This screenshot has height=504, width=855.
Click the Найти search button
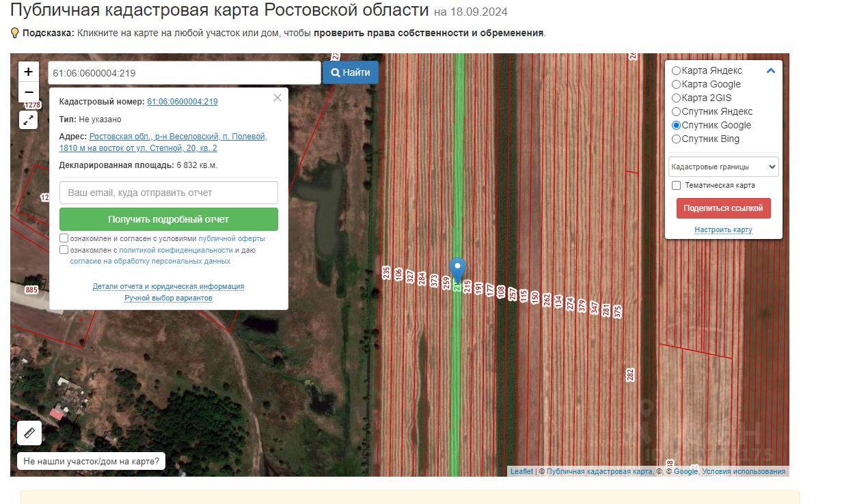[x=350, y=72]
